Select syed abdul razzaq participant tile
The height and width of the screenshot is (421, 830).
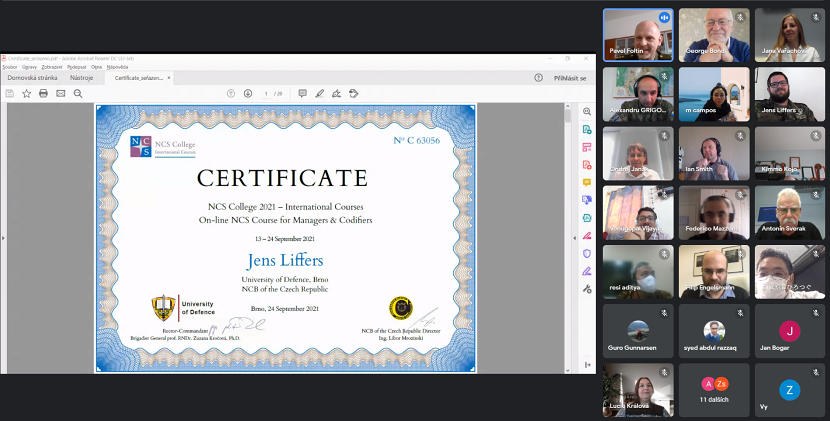click(x=714, y=331)
